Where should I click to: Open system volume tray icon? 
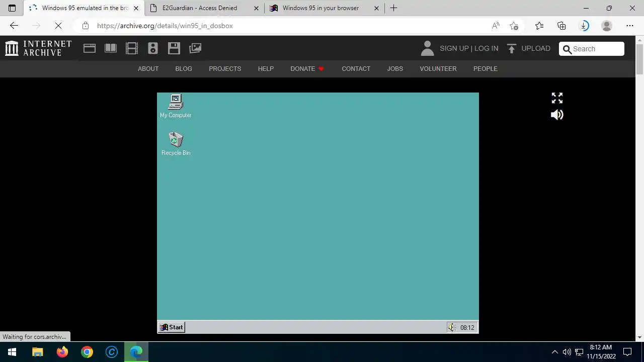[567, 352]
